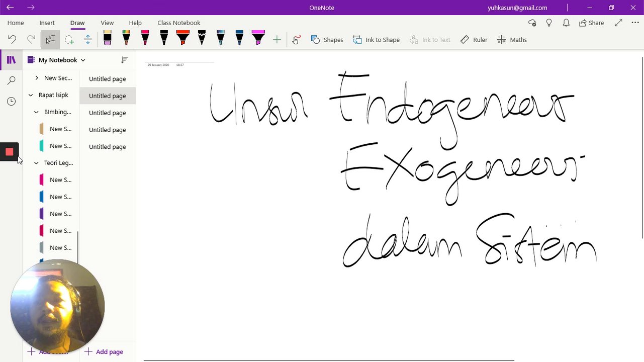This screenshot has width=644, height=362.
Task: Open the Class Notebook tab
Action: point(179,23)
